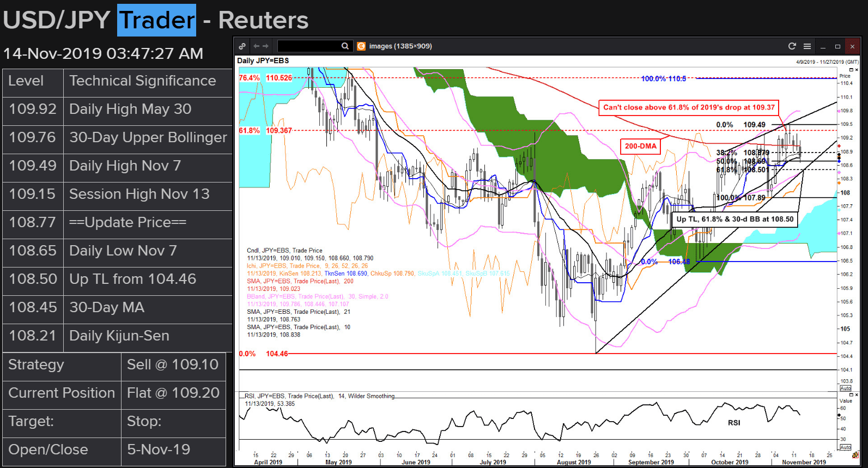868x468 pixels.
Task: Click the Open/Close label cell
Action: [62, 452]
